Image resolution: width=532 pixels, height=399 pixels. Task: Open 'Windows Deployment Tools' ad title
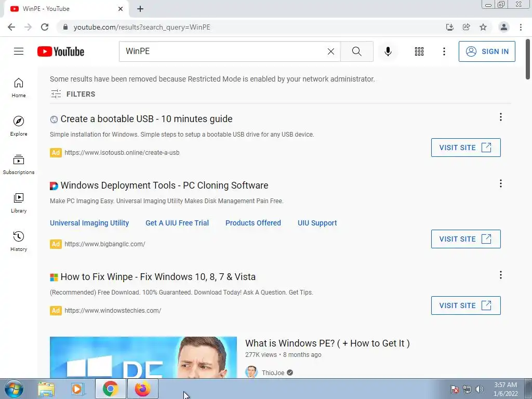[x=164, y=185]
